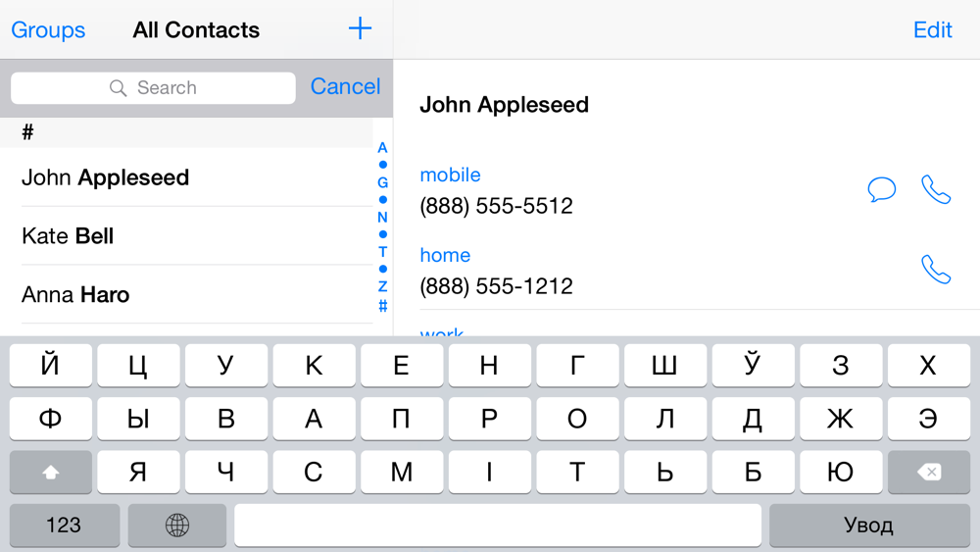Tap the Ю key

[x=841, y=472]
